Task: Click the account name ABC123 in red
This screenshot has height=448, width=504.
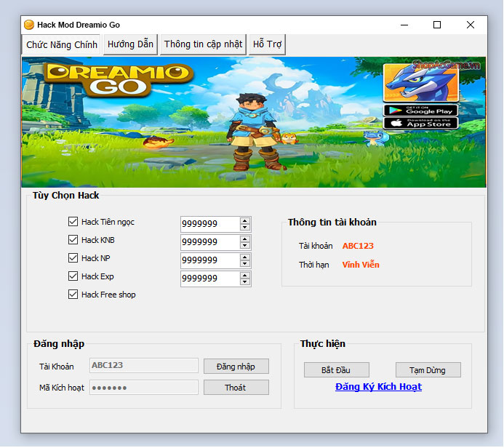Action: pyautogui.click(x=358, y=246)
